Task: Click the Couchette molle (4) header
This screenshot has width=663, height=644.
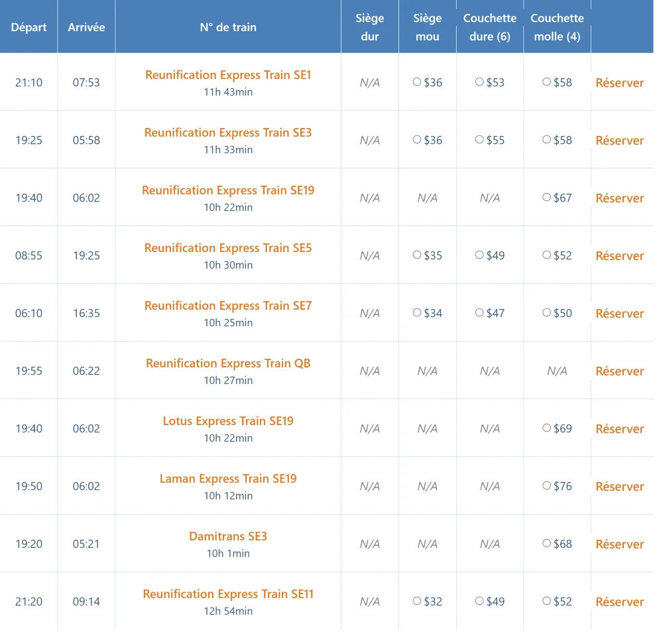Action: 557,27
